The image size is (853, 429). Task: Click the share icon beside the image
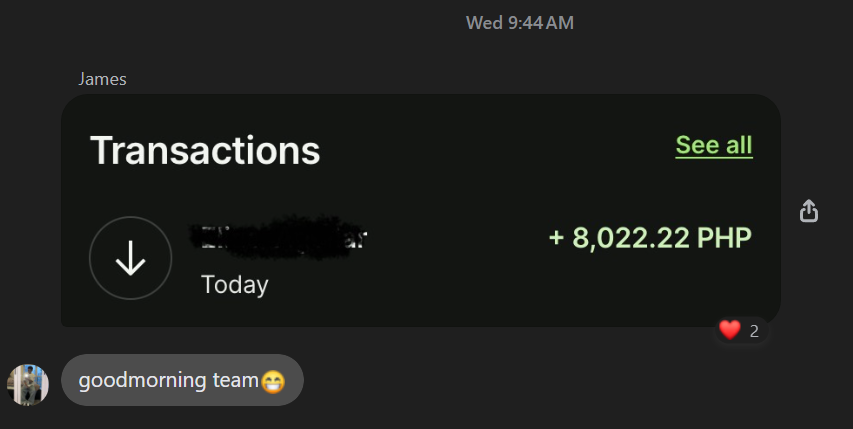[x=808, y=211]
